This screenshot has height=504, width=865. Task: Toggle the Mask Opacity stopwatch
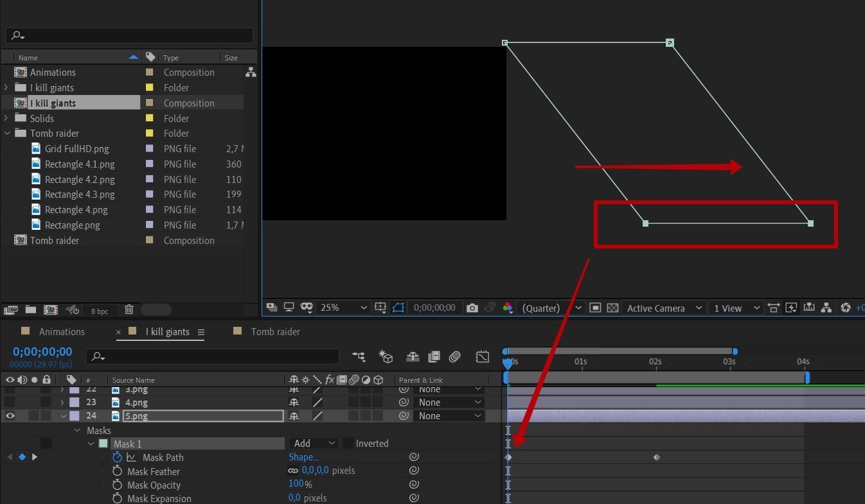pos(117,485)
